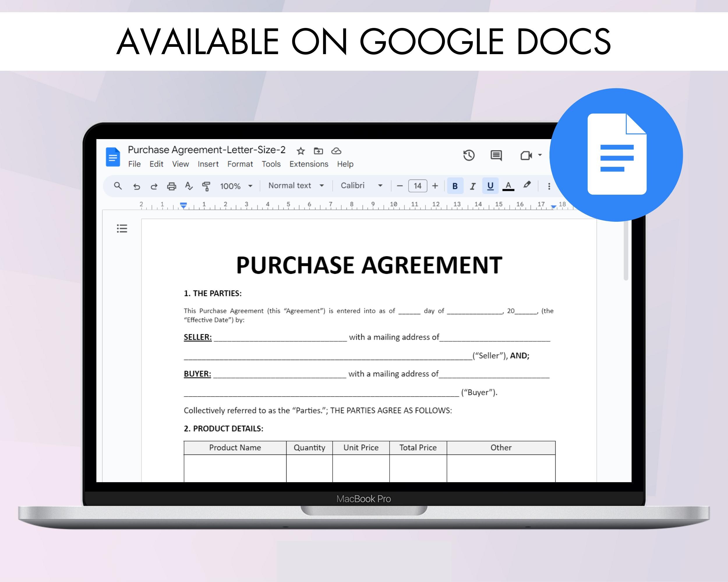Open the zoom 100% dropdown
Viewport: 728px width, 582px height.
click(x=236, y=186)
